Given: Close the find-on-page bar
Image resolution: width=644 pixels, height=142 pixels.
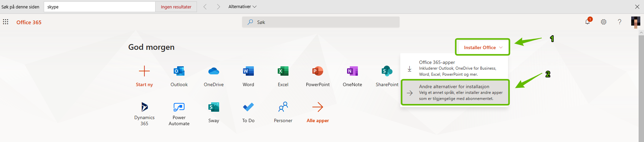Looking at the screenshot, I should pyautogui.click(x=637, y=7).
